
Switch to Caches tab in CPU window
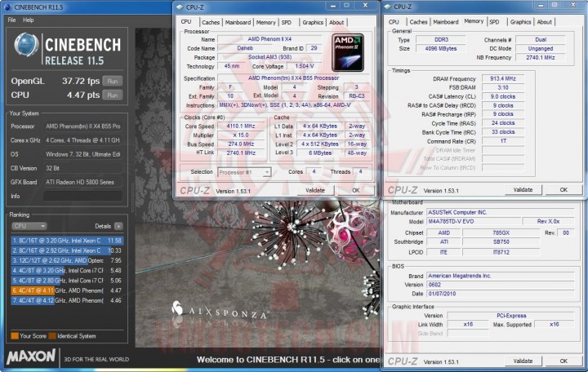pyautogui.click(x=211, y=23)
